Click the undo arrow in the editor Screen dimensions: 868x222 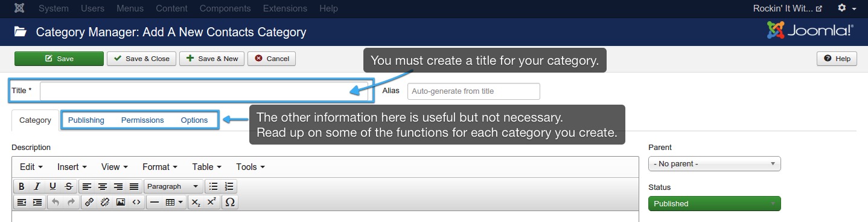56,202
